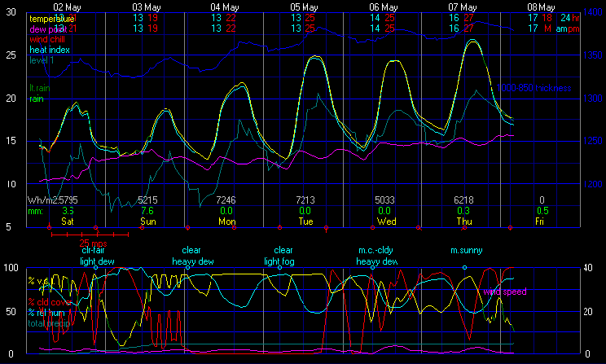Click the red 'wind chill' legend label
This screenshot has width=606, height=364.
pyautogui.click(x=47, y=39)
